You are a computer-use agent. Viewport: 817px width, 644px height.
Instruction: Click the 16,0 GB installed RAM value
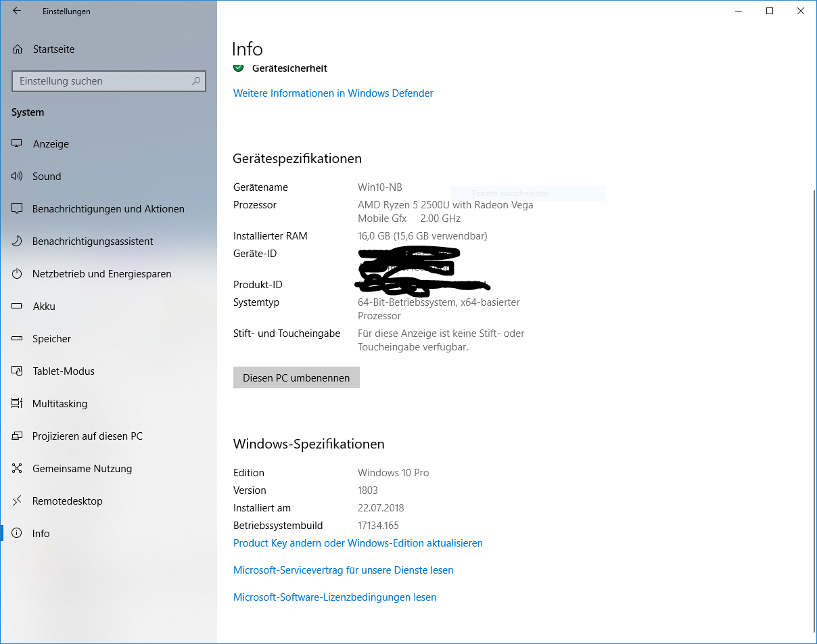point(422,236)
